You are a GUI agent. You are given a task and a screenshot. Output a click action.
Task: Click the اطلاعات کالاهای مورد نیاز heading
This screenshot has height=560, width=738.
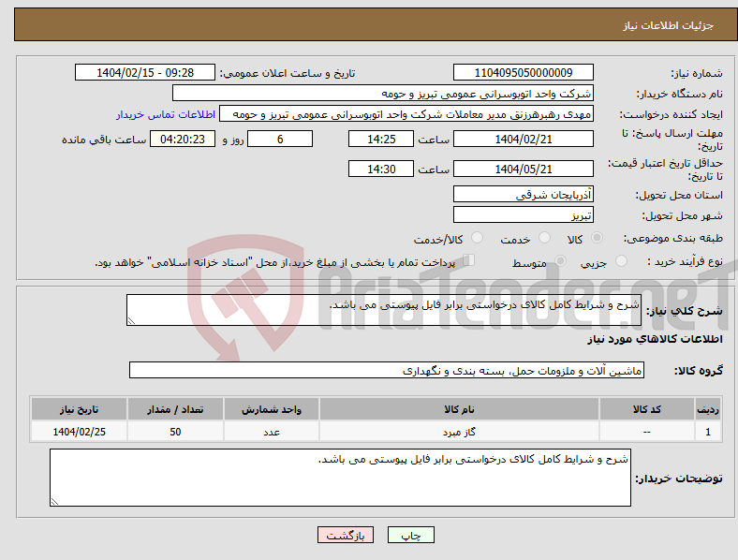(655, 339)
